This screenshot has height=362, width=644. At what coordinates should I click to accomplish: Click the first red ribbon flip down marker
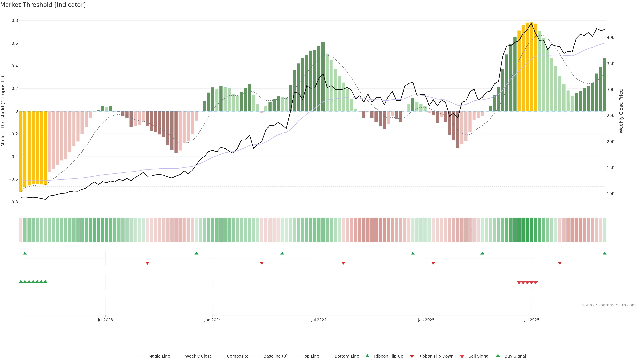tap(148, 263)
